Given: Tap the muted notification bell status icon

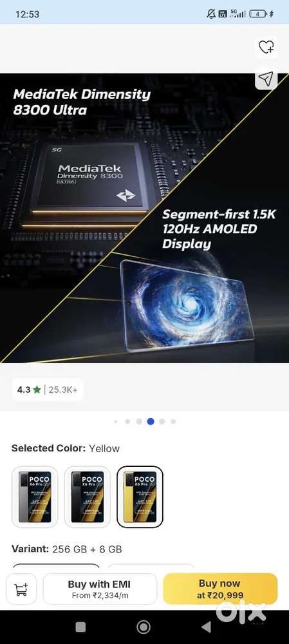Looking at the screenshot, I should tap(211, 14).
